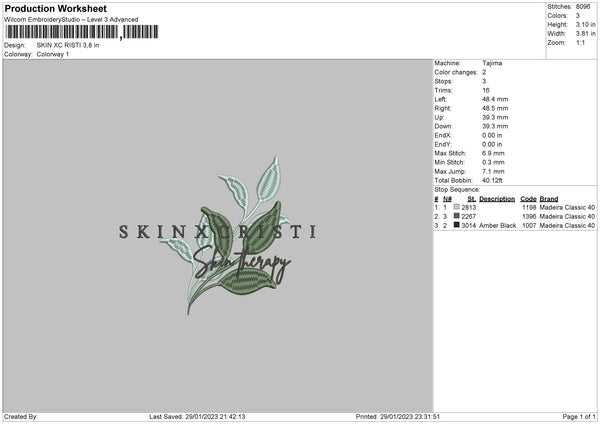Screen dimensions: 600x424
Task: Click the Stitches value 8096
Action: (583, 7)
